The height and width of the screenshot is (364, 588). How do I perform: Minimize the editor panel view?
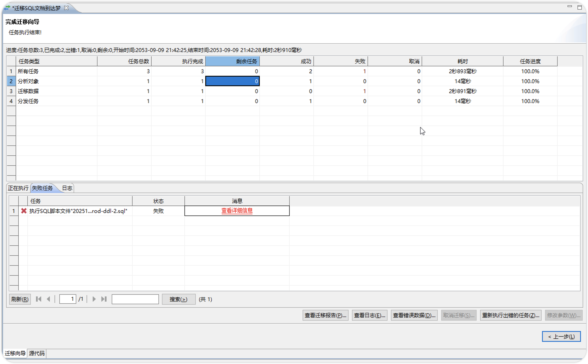[x=569, y=6]
